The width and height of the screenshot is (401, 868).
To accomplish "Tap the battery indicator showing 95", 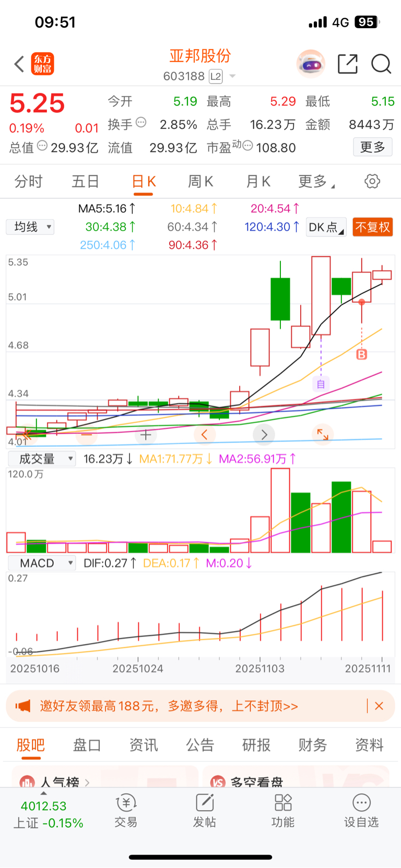I will pos(367,22).
